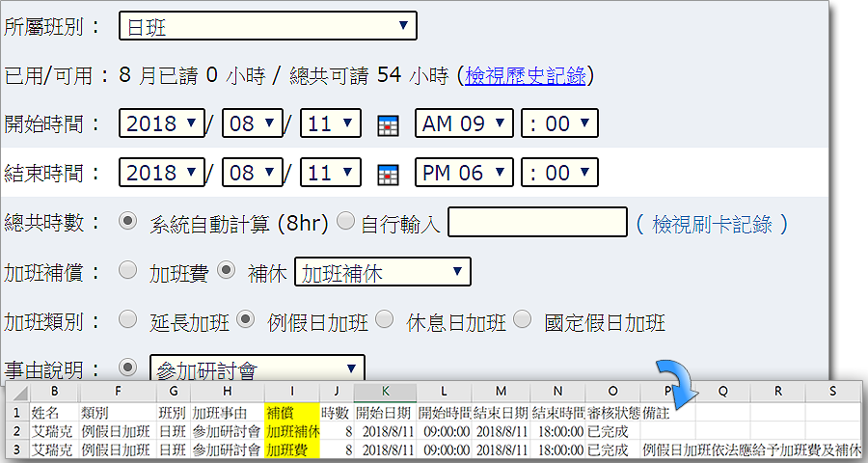Click the 類別 header cell
Viewport: 868px width, 463px height.
pyautogui.click(x=118, y=413)
